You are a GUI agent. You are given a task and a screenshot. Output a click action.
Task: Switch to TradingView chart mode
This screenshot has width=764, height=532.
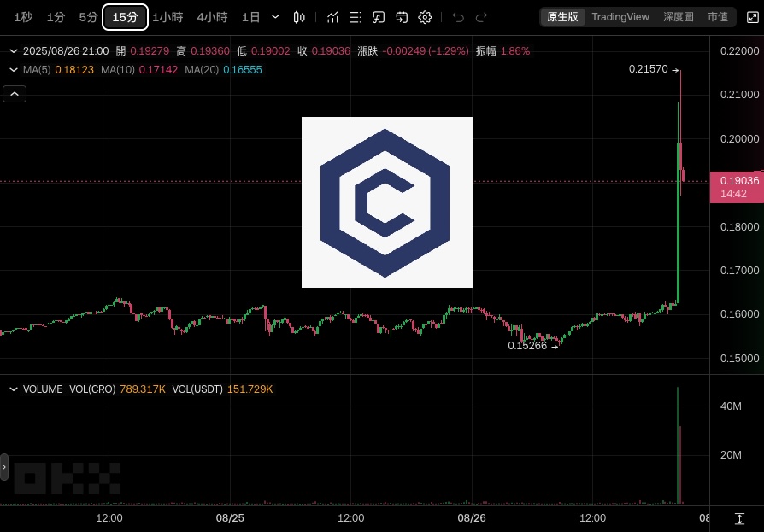[620, 17]
